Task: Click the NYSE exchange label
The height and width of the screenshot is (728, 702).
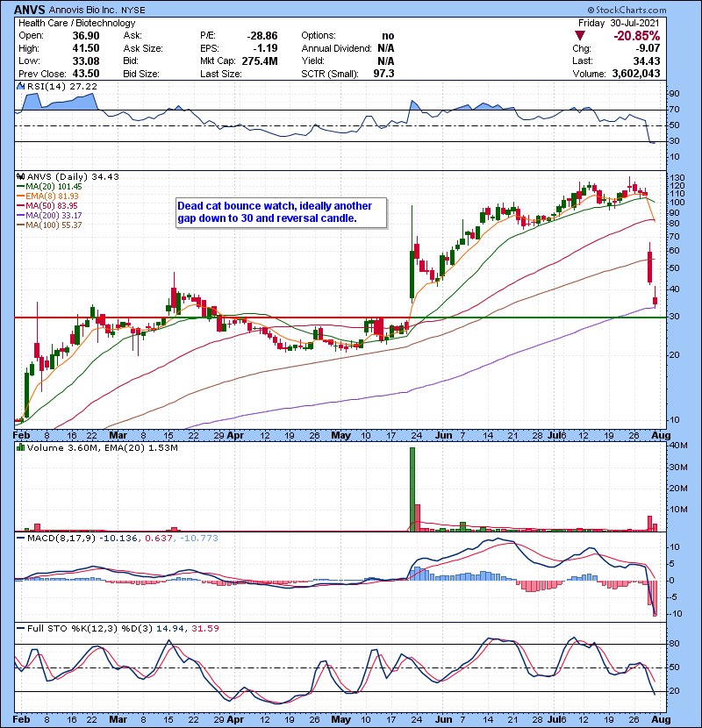Action: [133, 11]
